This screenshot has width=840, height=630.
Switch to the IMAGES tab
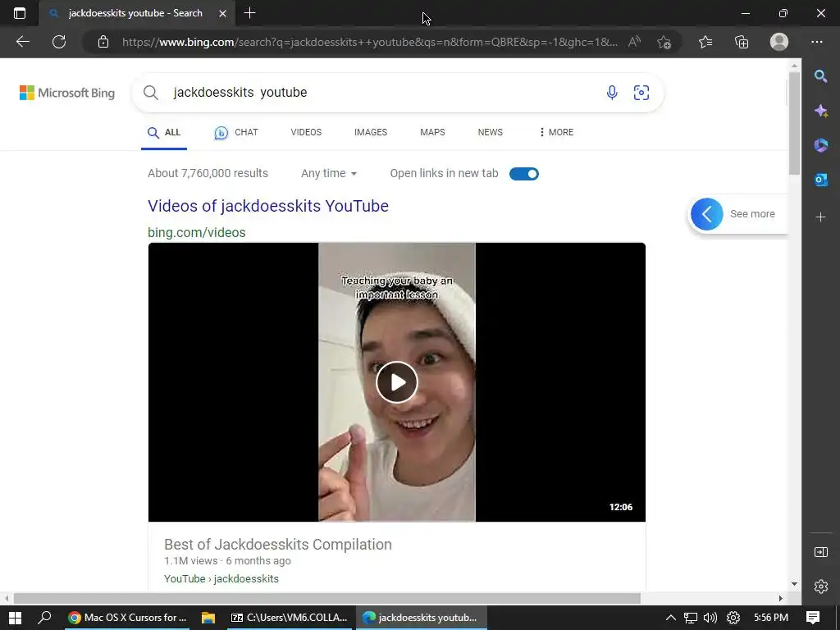pos(371,132)
